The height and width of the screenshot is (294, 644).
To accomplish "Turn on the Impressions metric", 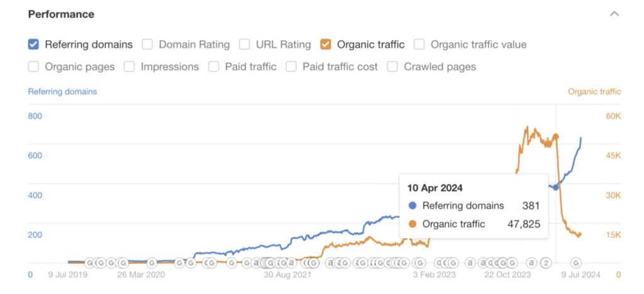I will tap(130, 67).
